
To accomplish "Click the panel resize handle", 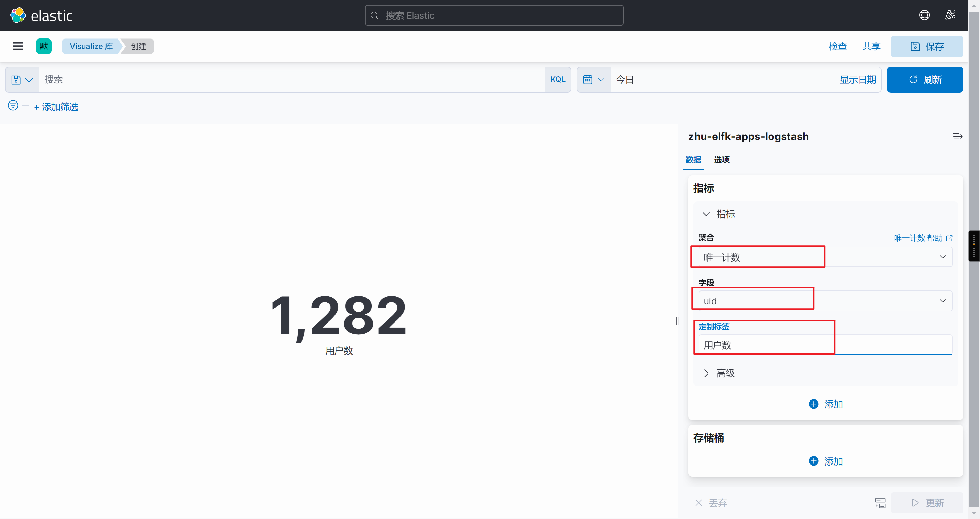I will click(677, 320).
